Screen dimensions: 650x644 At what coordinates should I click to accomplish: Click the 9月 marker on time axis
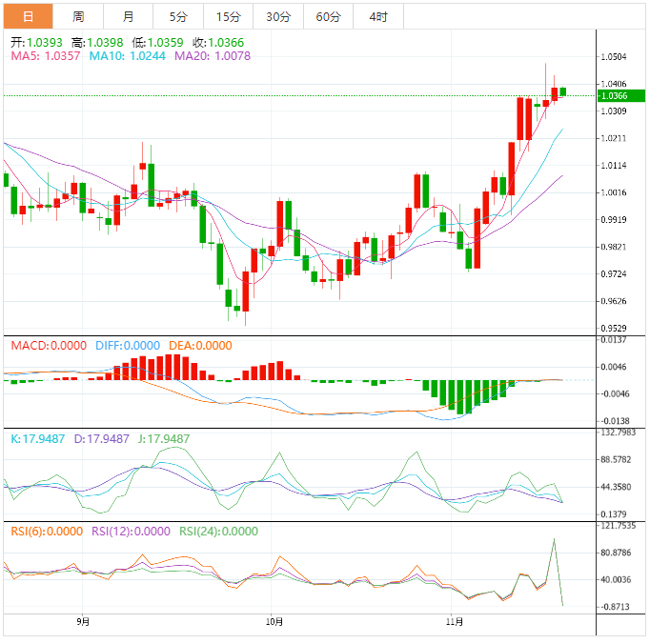(83, 622)
